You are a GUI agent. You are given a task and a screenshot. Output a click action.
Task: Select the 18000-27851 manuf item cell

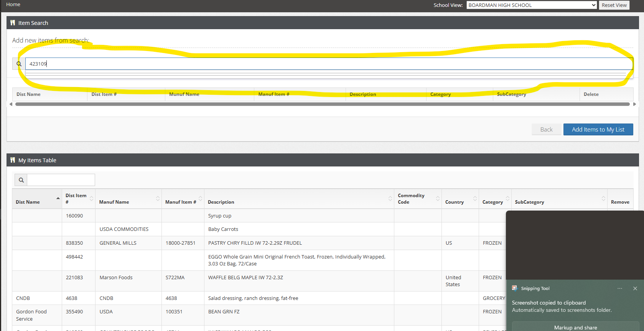click(x=183, y=243)
